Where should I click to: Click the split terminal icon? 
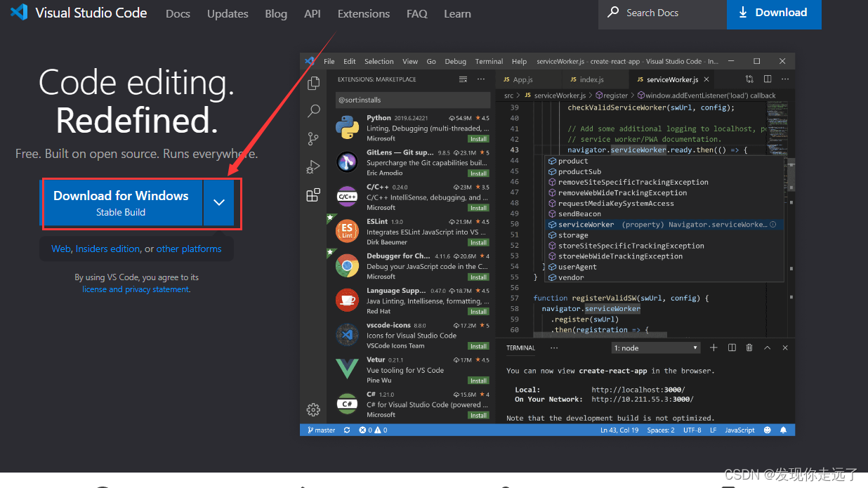(x=732, y=348)
